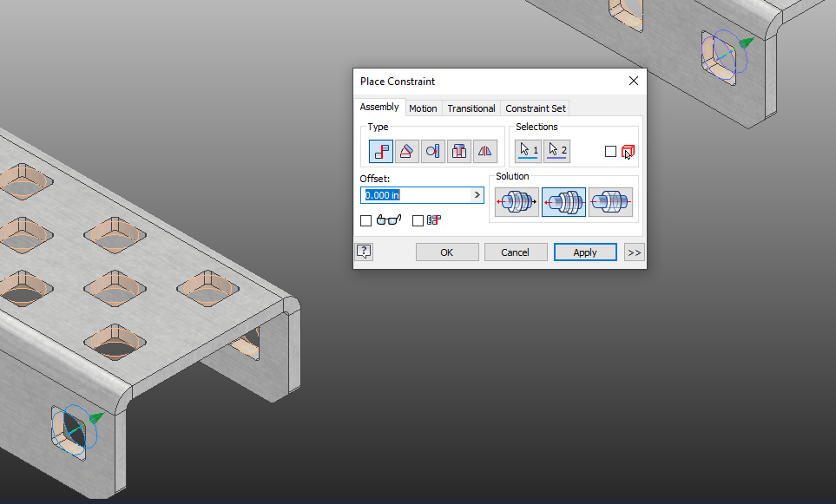
Task: Click the Pick Part First icon
Action: pyautogui.click(x=628, y=152)
